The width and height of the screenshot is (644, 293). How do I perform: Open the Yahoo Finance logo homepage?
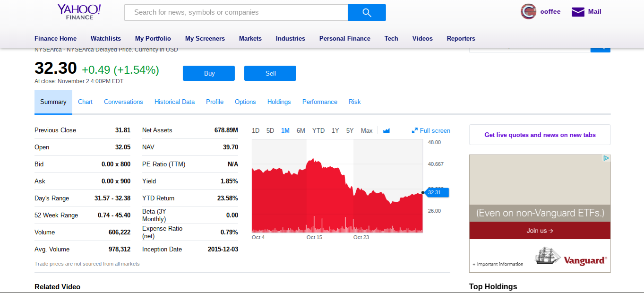coord(79,12)
